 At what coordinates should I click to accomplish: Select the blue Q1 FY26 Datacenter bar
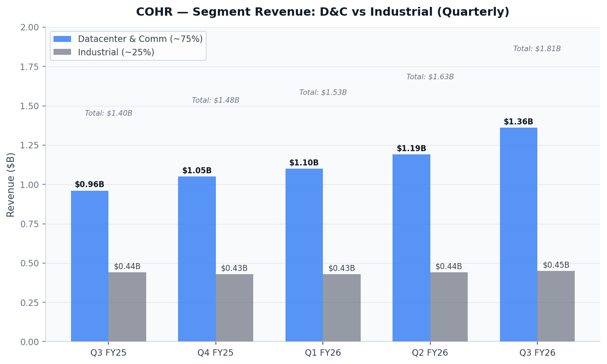click(x=304, y=255)
